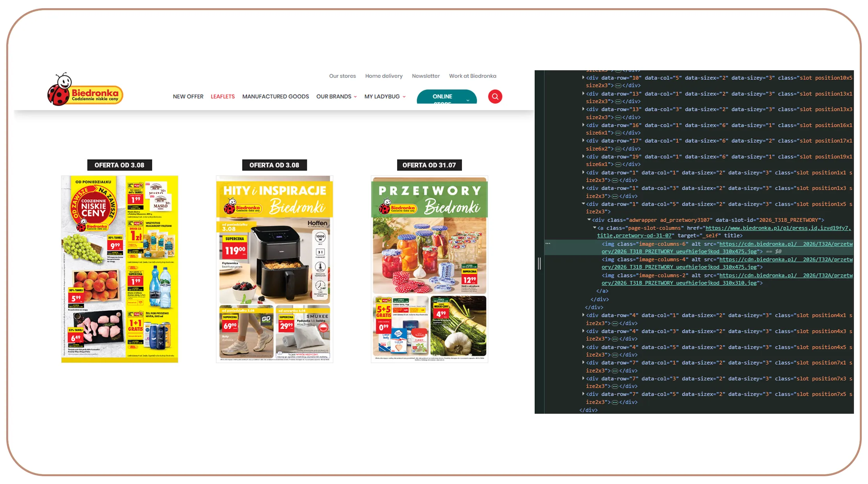Select the LEAFLETS menu item
Viewport: 868px width, 484px height.
pos(223,96)
